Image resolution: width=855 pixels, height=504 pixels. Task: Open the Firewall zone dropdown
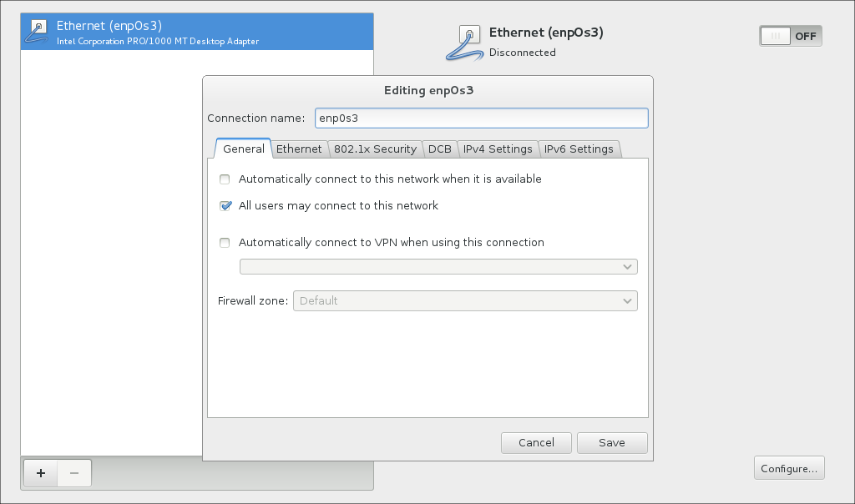pos(465,300)
